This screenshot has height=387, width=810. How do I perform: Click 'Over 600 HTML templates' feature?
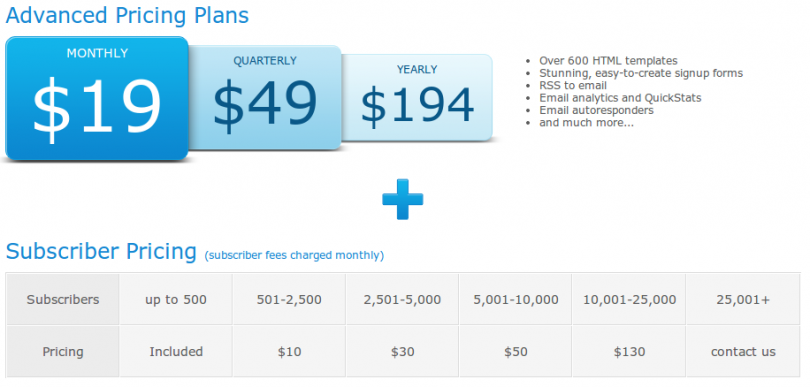[608, 60]
